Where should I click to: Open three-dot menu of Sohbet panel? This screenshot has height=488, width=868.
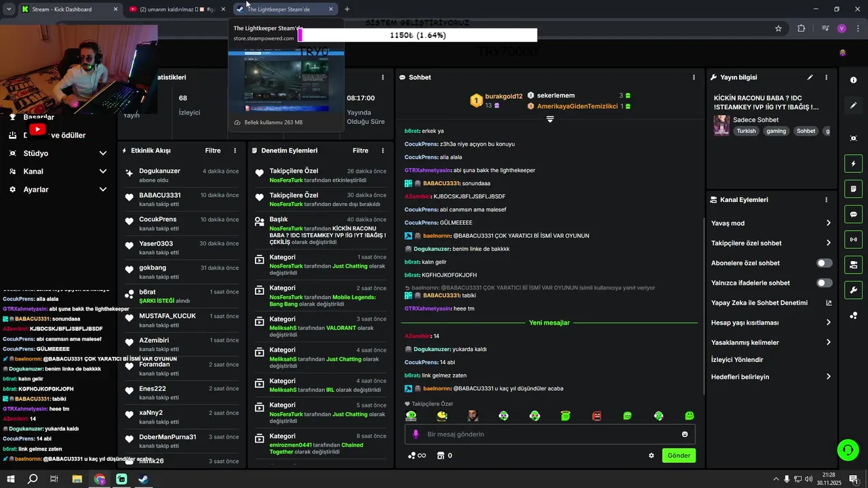[693, 77]
